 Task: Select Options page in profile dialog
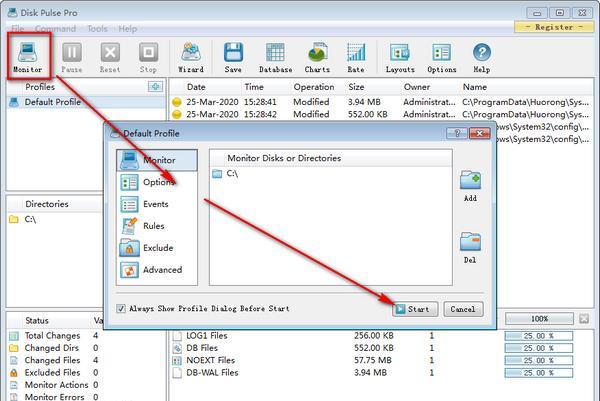(157, 182)
